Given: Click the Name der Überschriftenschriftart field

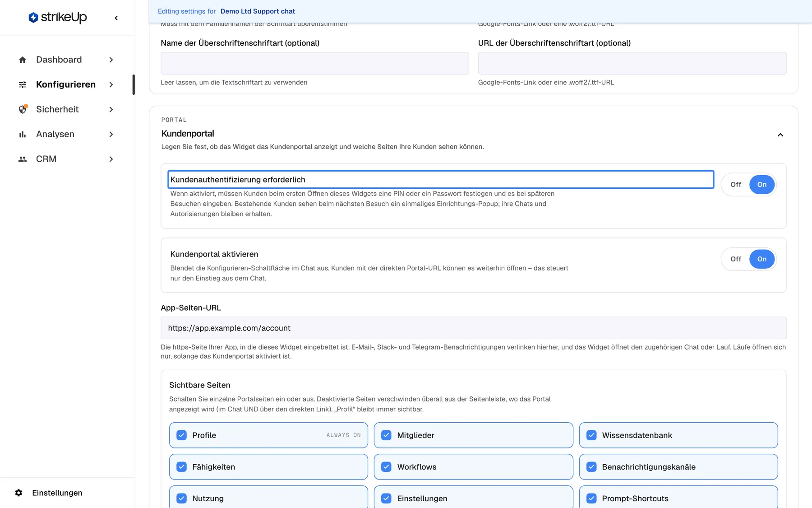Looking at the screenshot, I should (314, 63).
